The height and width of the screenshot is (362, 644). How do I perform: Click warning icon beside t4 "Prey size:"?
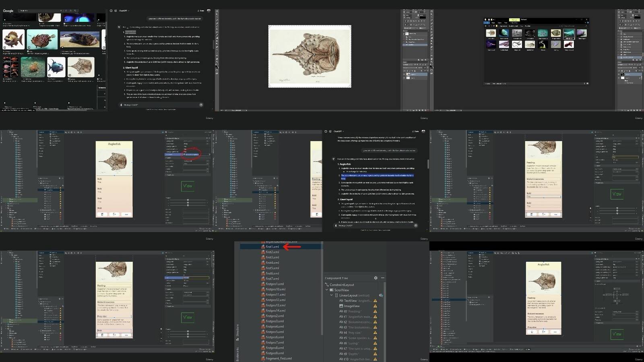(x=375, y=333)
